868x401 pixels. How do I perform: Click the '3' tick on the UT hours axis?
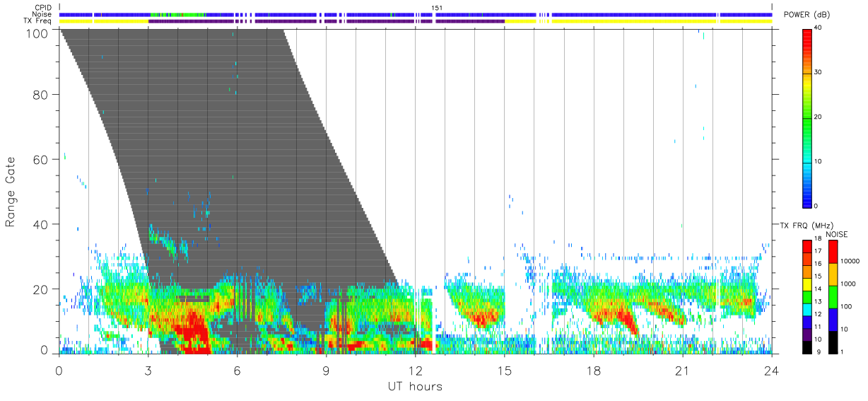(148, 369)
